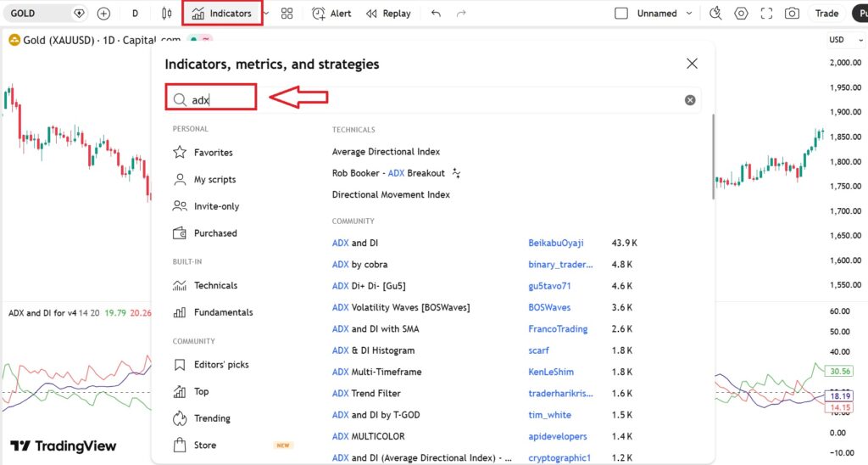Screen dimensions: 868x465
Task: Open Editors' picks community category
Action: click(220, 365)
